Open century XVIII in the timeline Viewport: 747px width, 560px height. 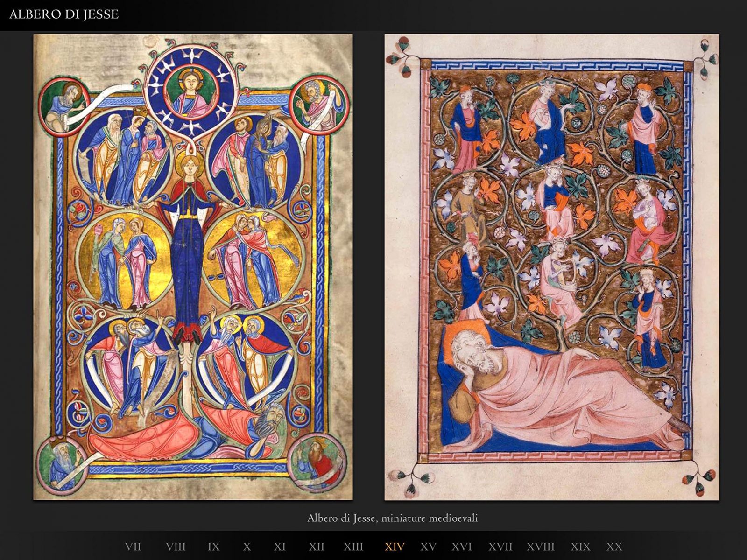tap(541, 546)
